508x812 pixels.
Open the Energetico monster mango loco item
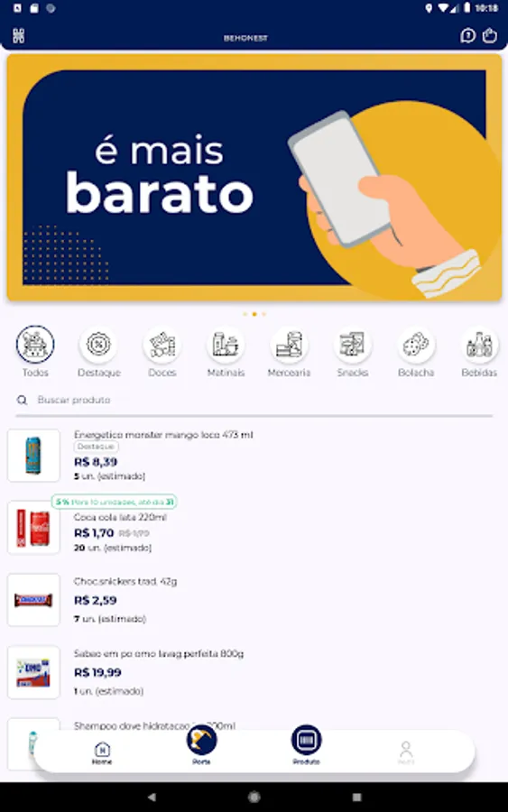coord(254,456)
